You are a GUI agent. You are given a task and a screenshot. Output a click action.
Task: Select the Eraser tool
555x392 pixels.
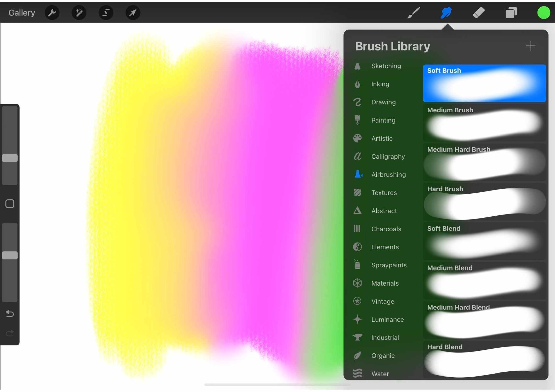tap(479, 12)
